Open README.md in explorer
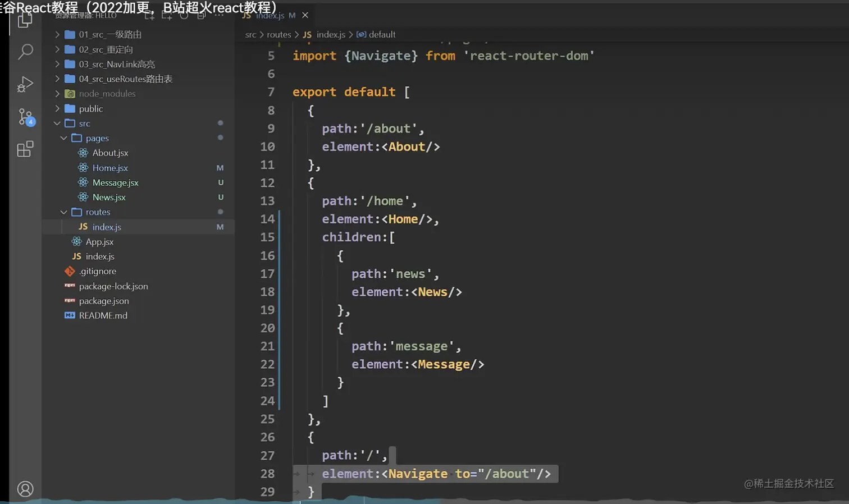Image resolution: width=849 pixels, height=504 pixels. (103, 315)
